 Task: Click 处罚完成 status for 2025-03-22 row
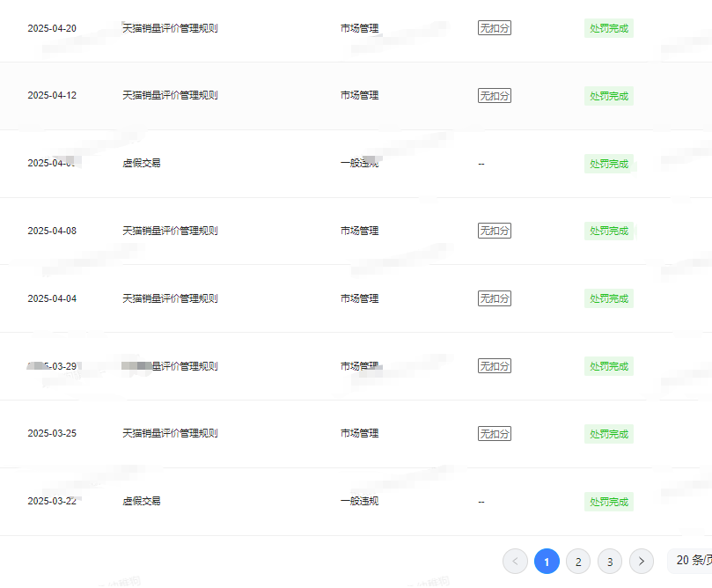click(609, 502)
